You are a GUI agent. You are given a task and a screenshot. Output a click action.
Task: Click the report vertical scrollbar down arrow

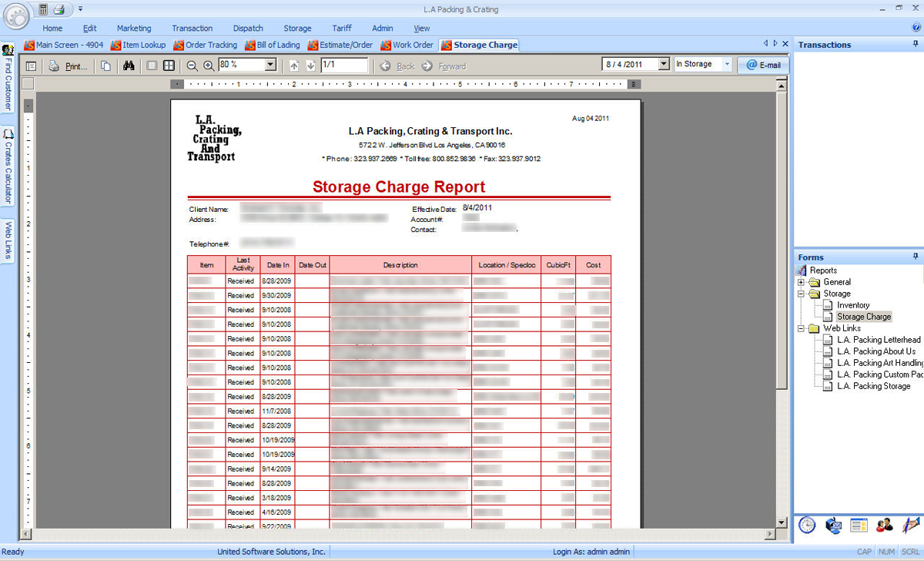782,522
